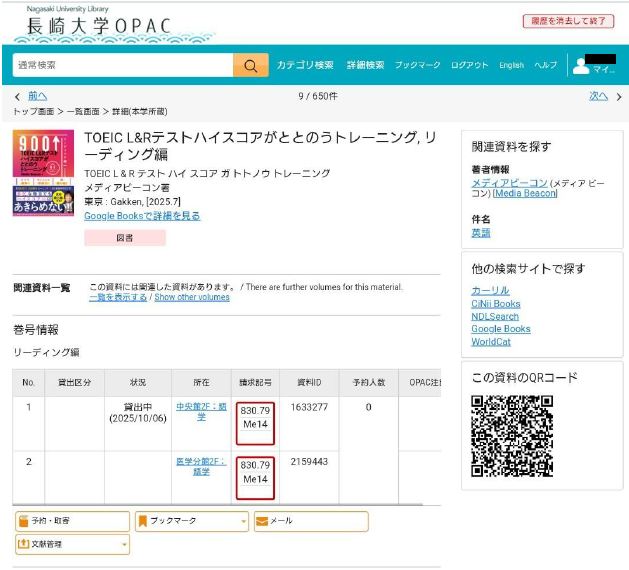The height and width of the screenshot is (570, 629).
Task: Go to previous record via 前へ link
Action: pos(37,96)
